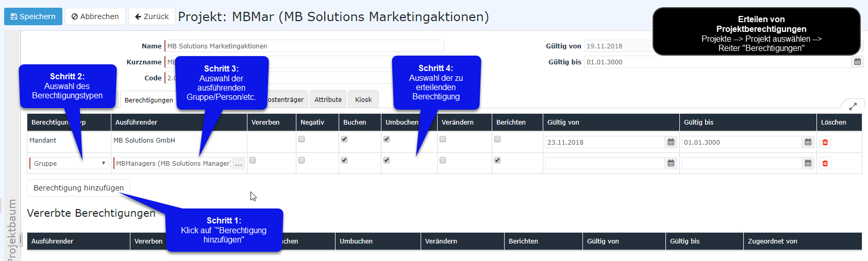Open the Gruppe permission type dropdown
Viewport: 868px width, 261px height.
(69, 163)
